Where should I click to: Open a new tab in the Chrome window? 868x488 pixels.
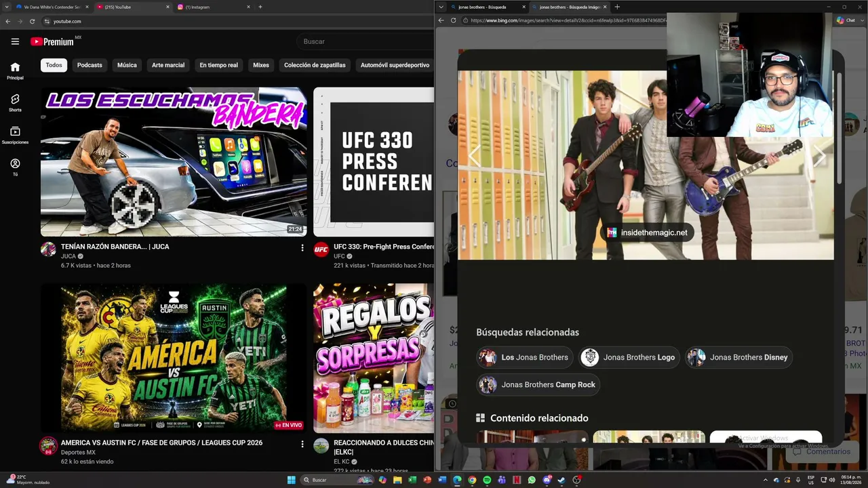pyautogui.click(x=260, y=7)
